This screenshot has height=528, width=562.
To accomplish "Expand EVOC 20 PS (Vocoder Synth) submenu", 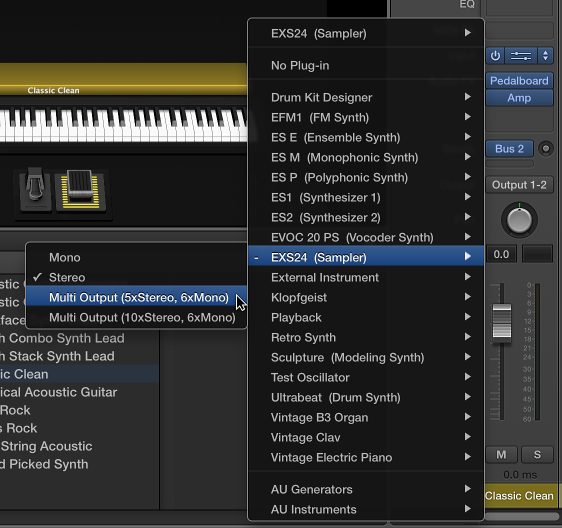I will pyautogui.click(x=366, y=237).
